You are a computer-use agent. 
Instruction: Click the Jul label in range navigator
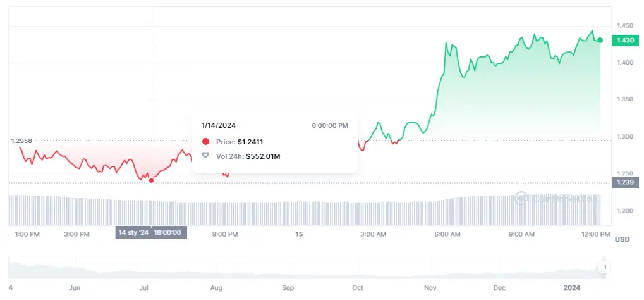pos(143,288)
